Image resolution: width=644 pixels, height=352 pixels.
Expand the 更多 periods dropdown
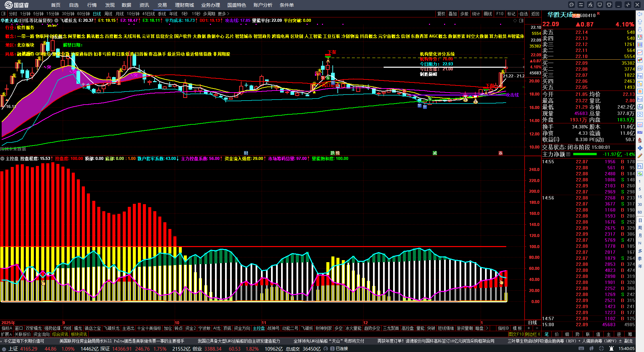(x=223, y=14)
